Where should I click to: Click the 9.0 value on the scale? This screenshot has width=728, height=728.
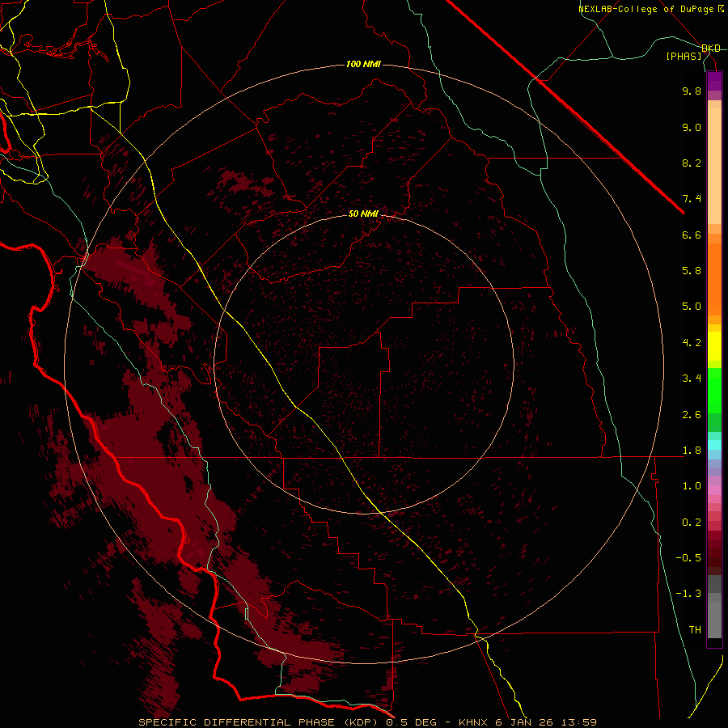click(692, 127)
